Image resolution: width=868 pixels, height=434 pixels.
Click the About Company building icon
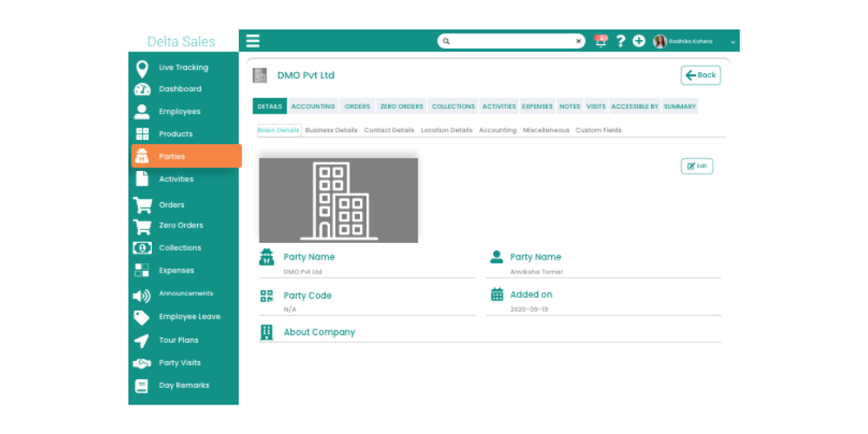266,332
